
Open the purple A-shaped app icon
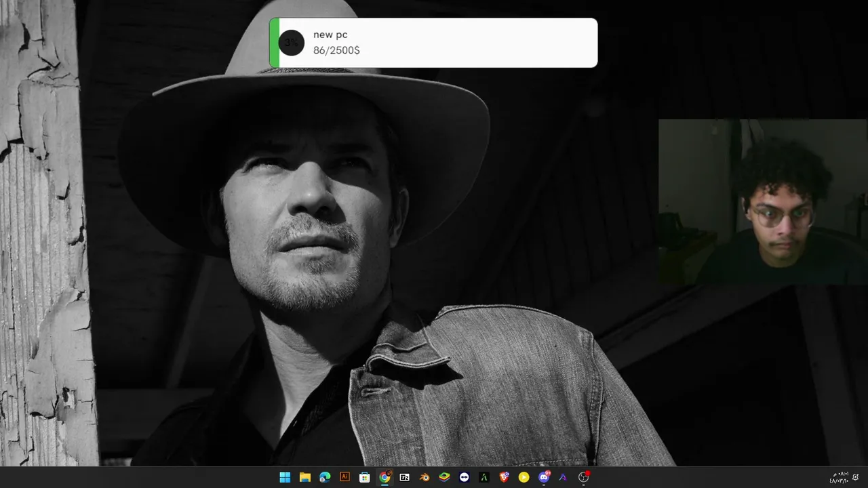point(563,477)
